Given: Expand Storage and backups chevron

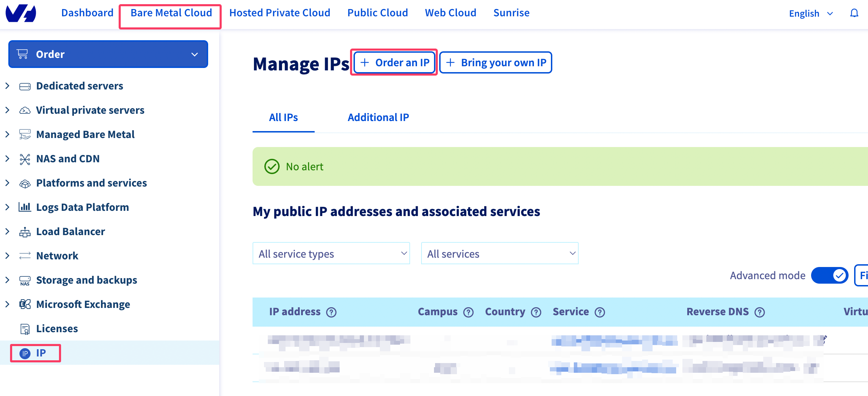Looking at the screenshot, I should pyautogui.click(x=7, y=280).
